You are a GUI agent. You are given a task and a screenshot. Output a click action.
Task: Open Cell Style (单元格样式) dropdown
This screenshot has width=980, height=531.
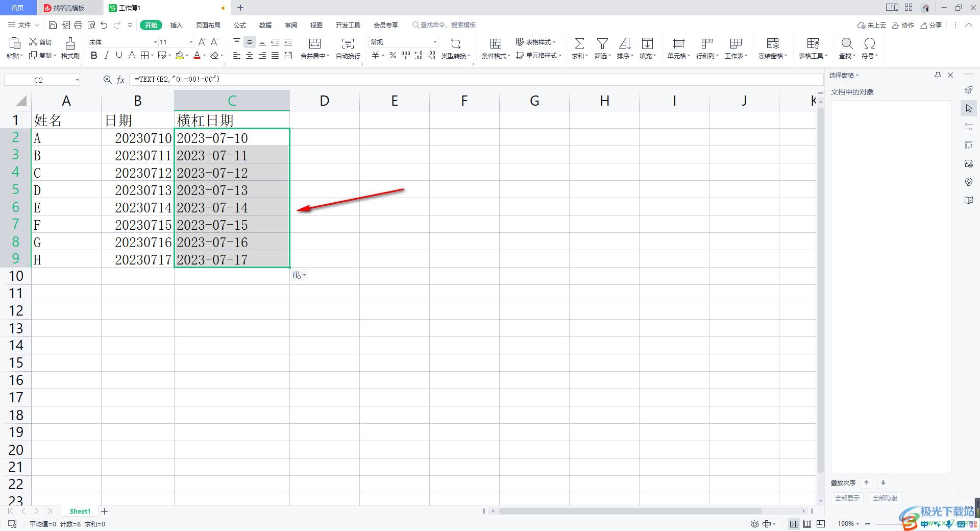coord(538,55)
